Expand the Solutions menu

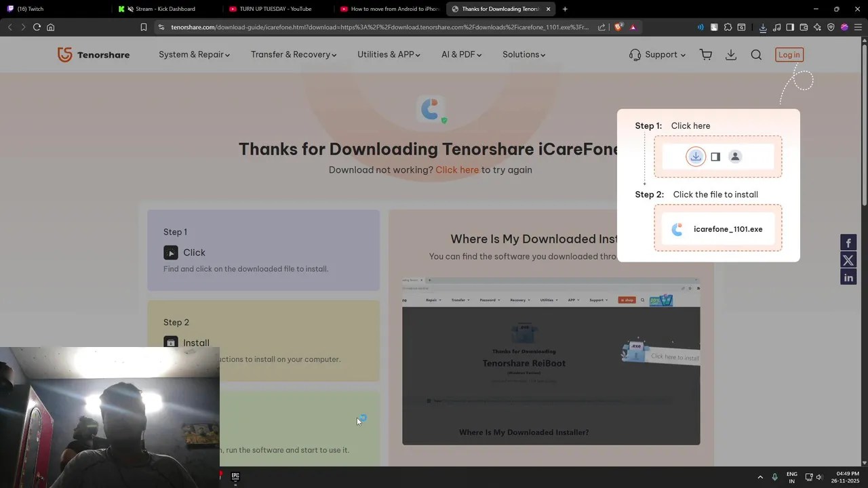click(x=524, y=55)
